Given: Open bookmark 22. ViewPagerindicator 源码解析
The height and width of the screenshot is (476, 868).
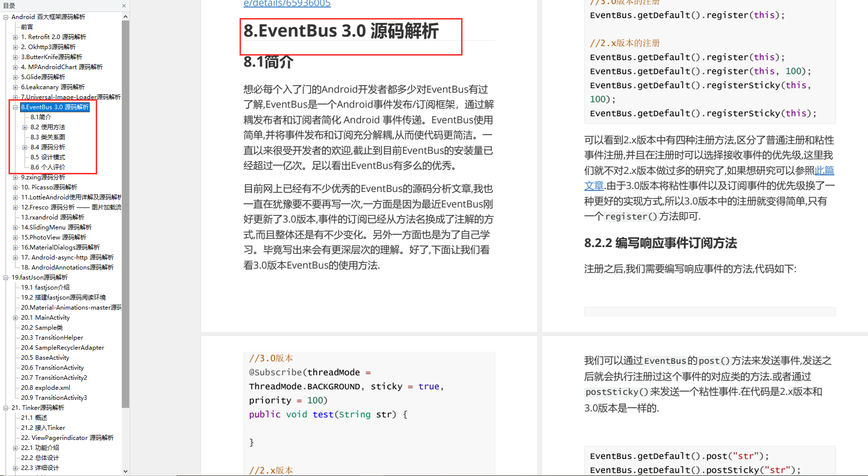Looking at the screenshot, I should (x=67, y=438).
